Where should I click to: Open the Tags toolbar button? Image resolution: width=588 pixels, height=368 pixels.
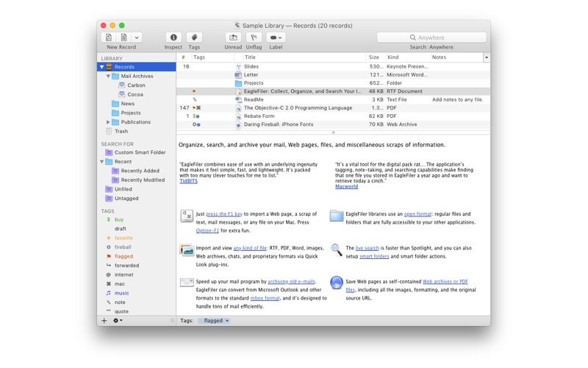point(194,38)
